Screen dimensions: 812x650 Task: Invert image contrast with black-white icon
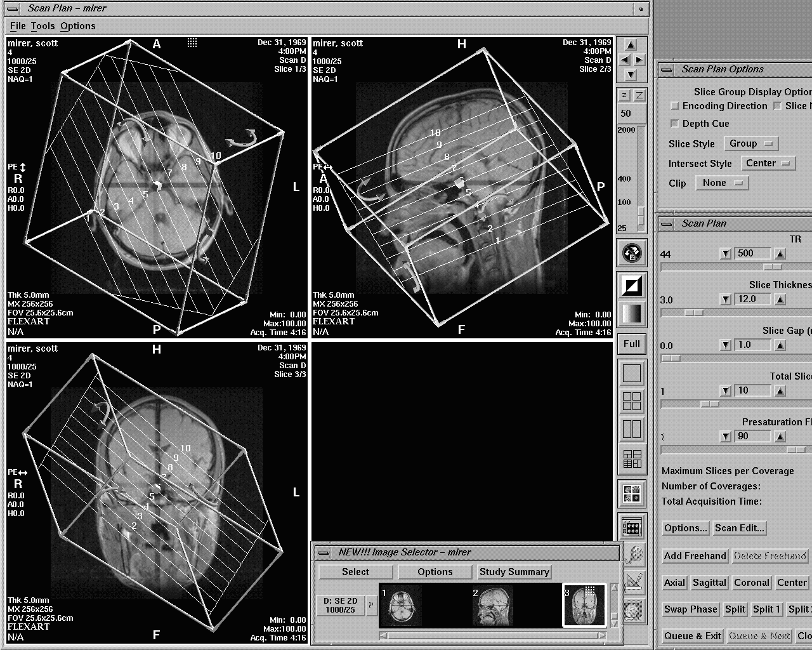pos(632,286)
